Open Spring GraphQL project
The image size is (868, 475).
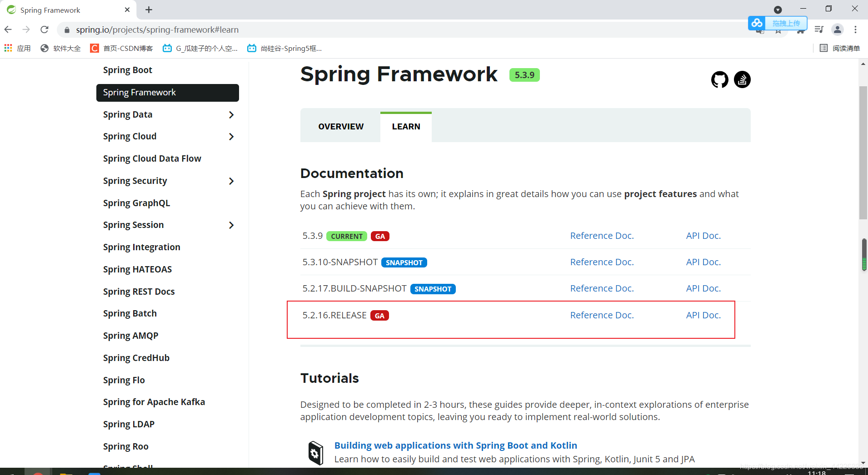[x=137, y=203]
